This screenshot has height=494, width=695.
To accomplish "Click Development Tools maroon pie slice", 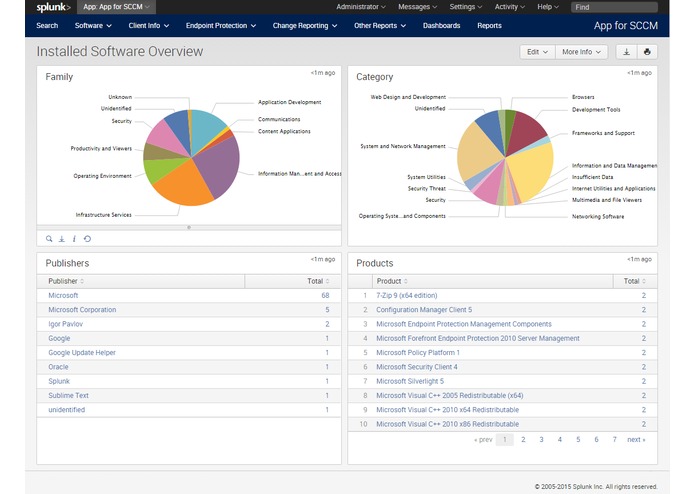I will [527, 131].
